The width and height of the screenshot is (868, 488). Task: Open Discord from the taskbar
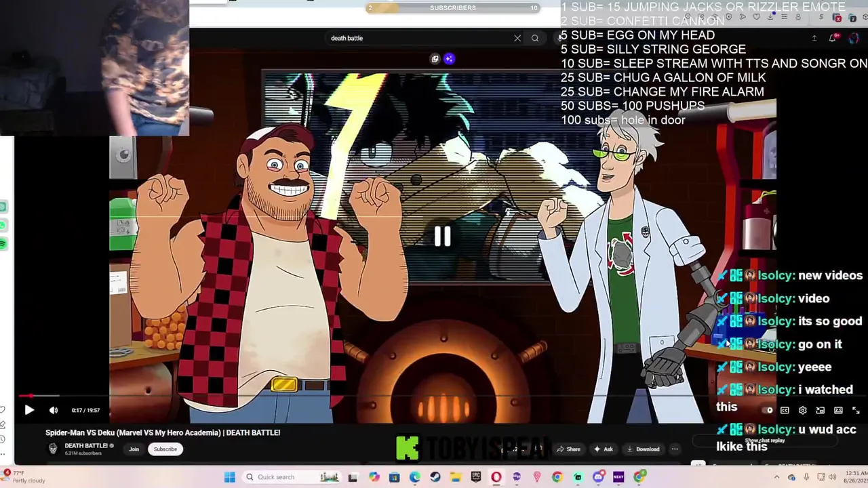coord(598,477)
